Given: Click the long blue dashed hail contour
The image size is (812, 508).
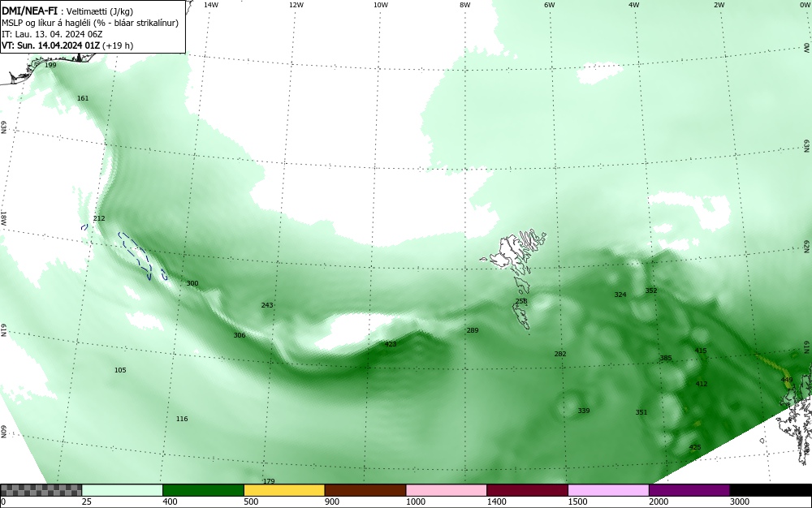Looking at the screenshot, I should point(135,255).
